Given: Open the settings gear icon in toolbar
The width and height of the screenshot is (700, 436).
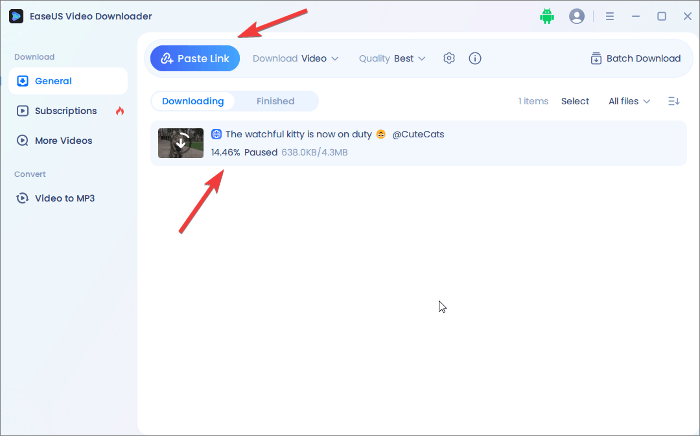Looking at the screenshot, I should click(x=449, y=58).
